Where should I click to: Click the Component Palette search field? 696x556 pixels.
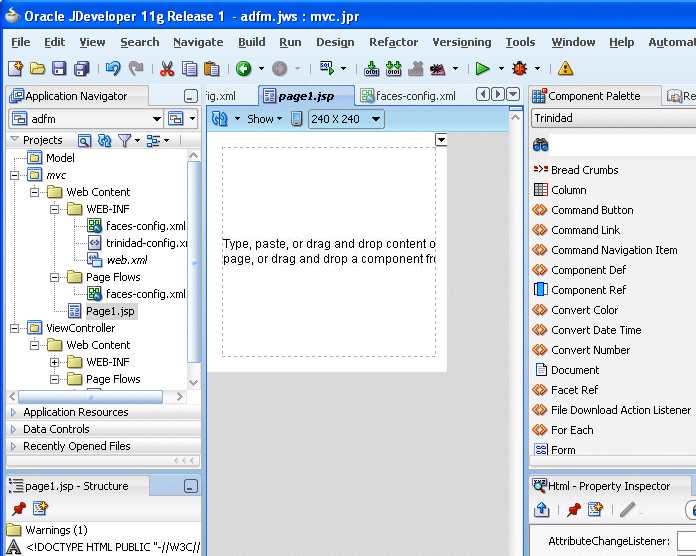point(622,145)
